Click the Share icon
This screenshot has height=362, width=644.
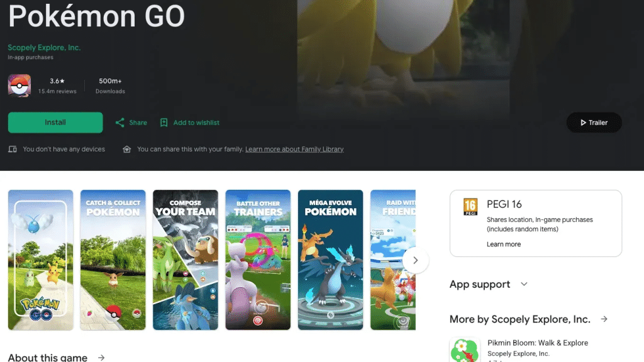pos(119,123)
